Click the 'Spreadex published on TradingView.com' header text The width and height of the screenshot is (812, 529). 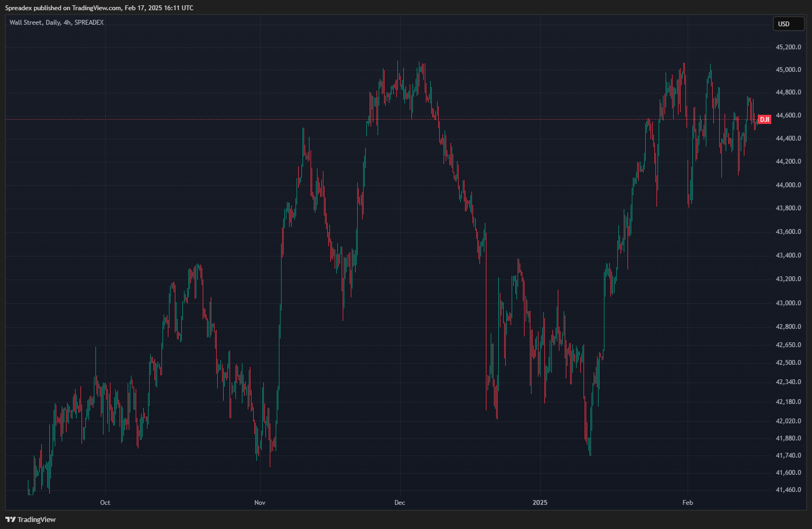pos(63,8)
